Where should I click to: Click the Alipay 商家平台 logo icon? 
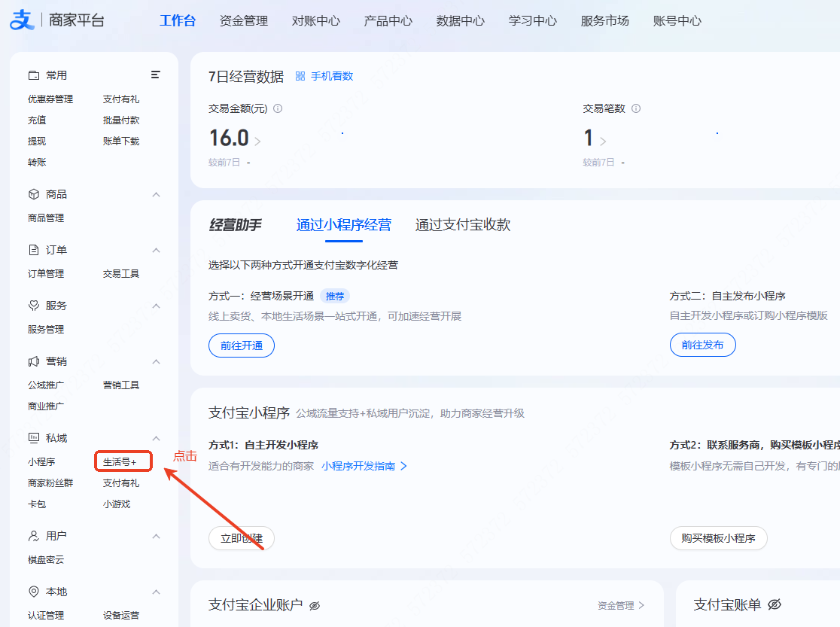[23, 20]
